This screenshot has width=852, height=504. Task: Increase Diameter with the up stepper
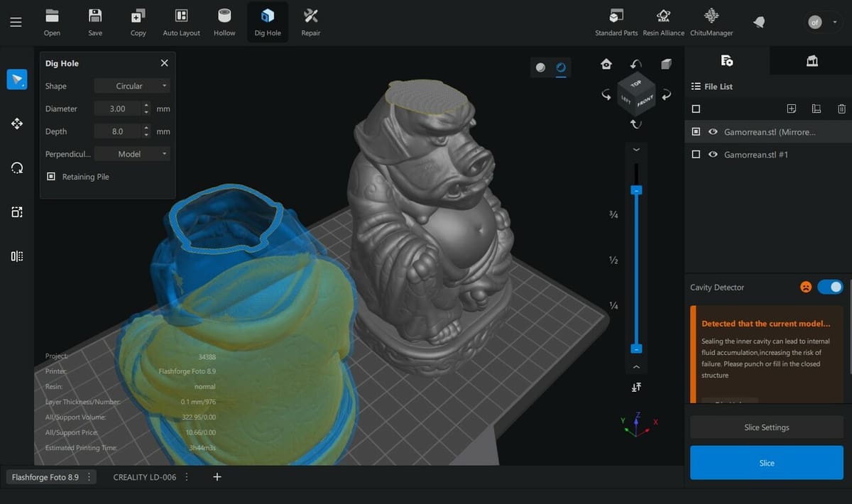[146, 105]
